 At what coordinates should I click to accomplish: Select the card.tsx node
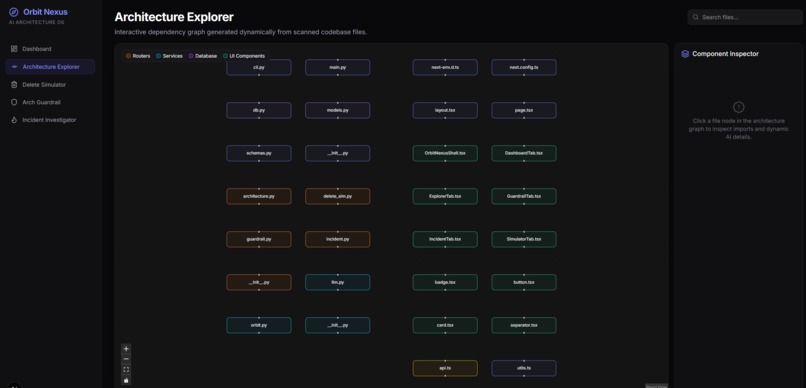click(x=445, y=325)
